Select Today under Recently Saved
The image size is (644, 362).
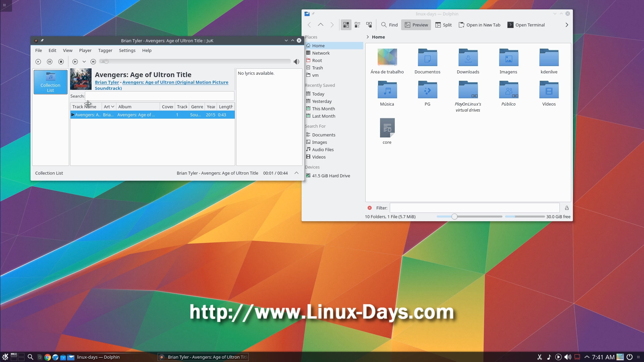[x=334, y=94]
